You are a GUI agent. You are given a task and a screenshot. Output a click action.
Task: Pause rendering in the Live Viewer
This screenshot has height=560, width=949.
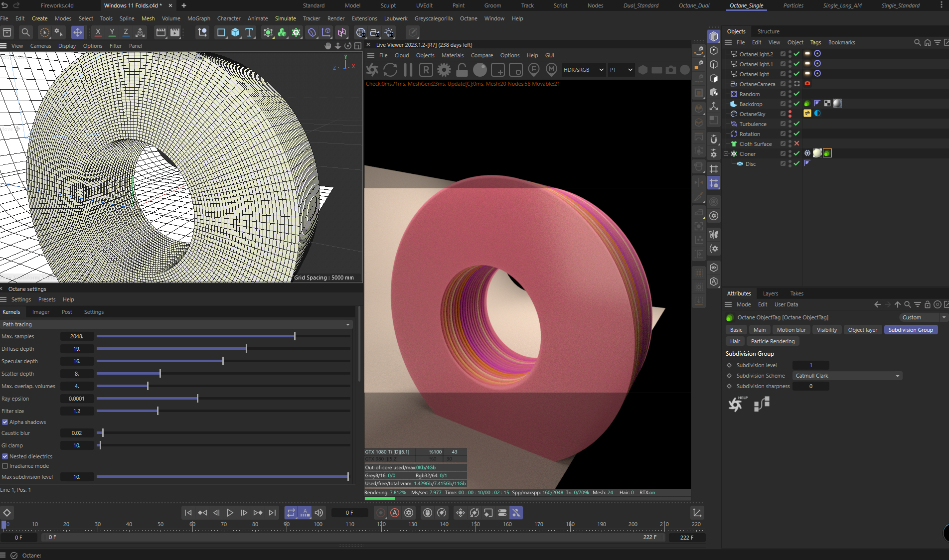[x=408, y=70]
